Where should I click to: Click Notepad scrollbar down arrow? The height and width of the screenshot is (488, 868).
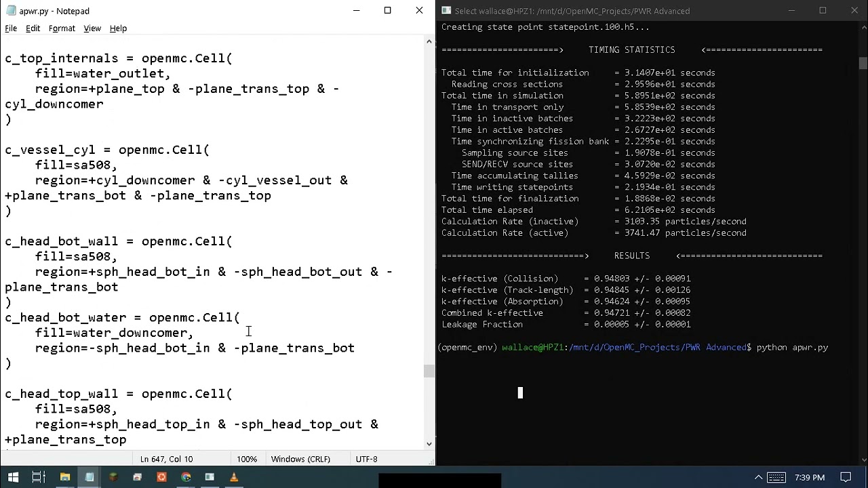429,443
